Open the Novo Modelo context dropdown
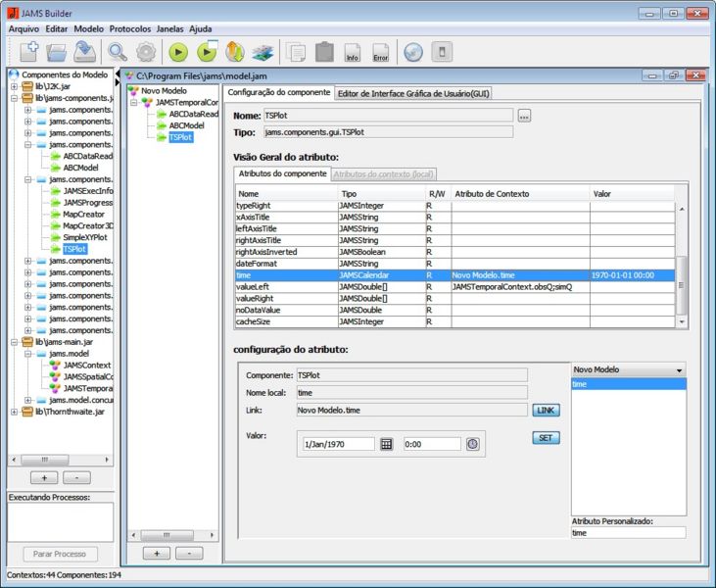Image resolution: width=716 pixels, height=588 pixels. click(x=627, y=370)
